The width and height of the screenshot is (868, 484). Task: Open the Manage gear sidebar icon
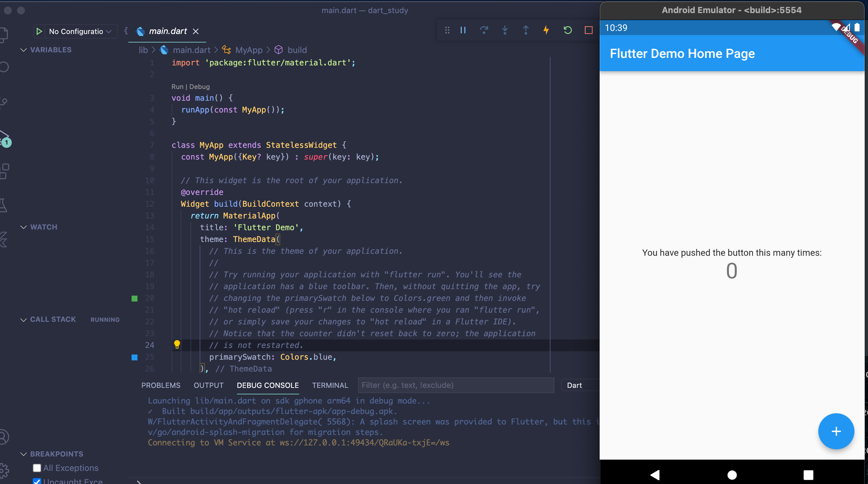[x=4, y=471]
